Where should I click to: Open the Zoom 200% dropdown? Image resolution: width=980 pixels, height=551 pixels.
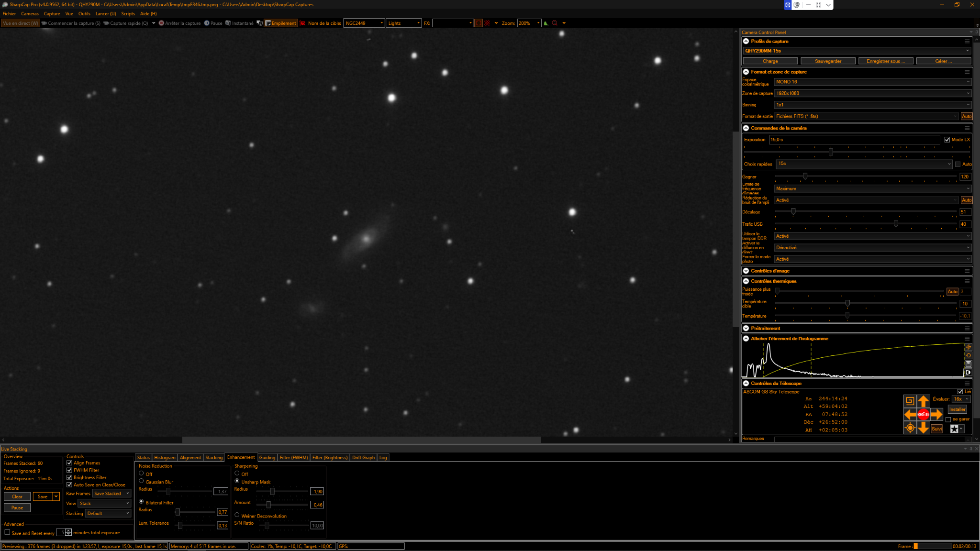point(529,23)
